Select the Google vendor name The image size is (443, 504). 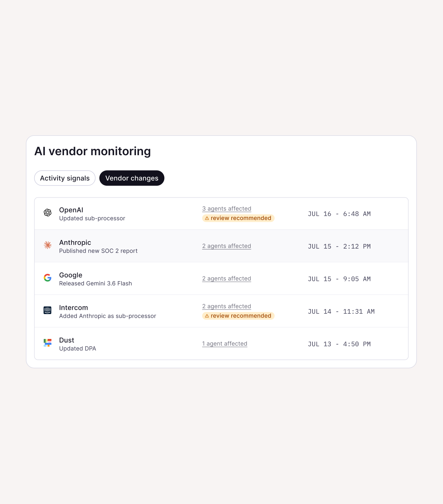(x=71, y=275)
